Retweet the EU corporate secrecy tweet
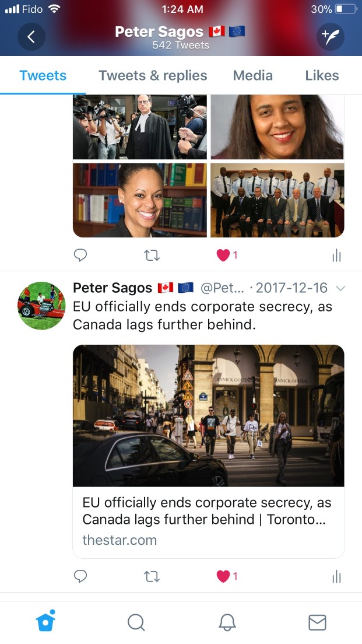362x644 pixels. click(152, 577)
